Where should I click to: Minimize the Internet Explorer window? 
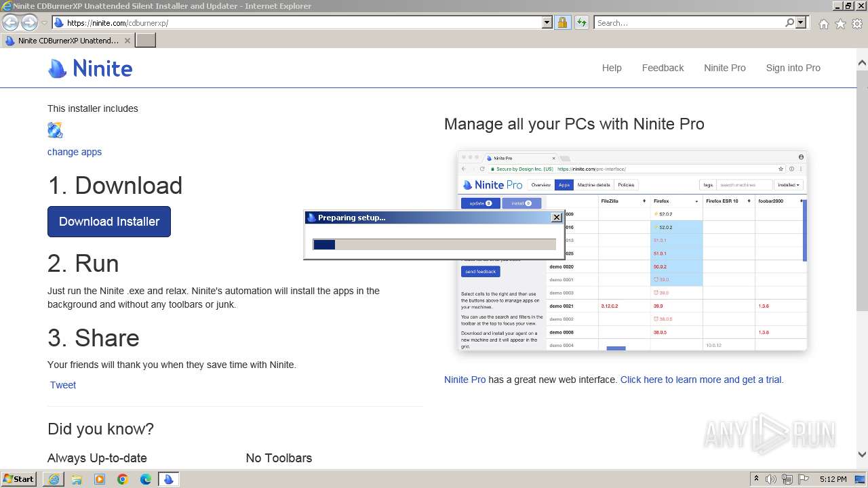[x=837, y=5]
